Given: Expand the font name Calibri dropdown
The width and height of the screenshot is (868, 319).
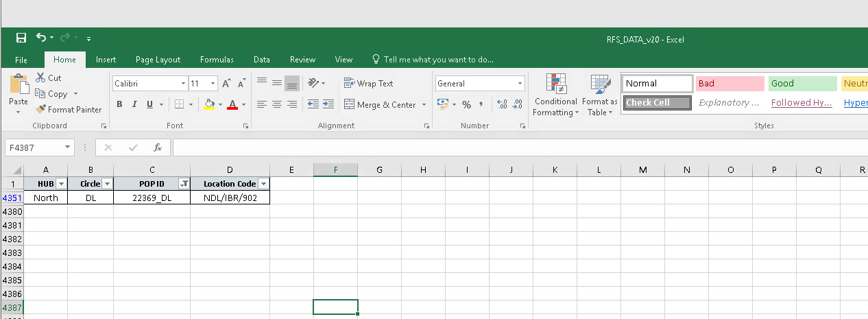Looking at the screenshot, I should (183, 84).
